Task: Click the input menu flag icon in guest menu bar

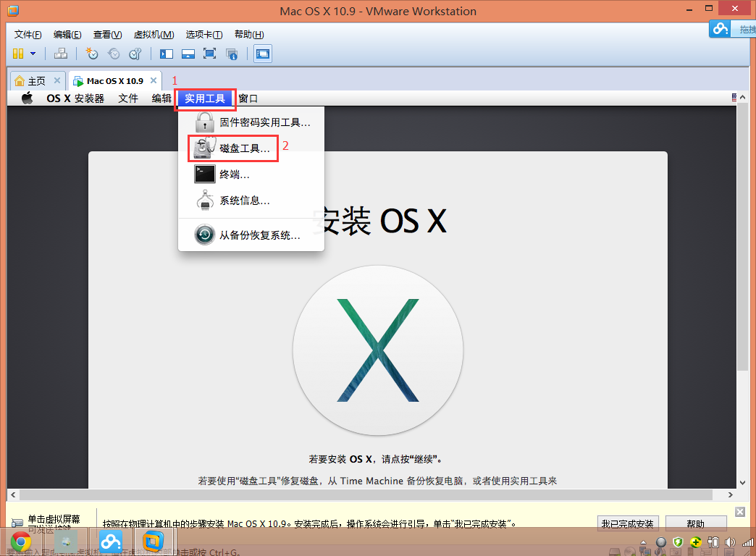Action: click(x=734, y=98)
